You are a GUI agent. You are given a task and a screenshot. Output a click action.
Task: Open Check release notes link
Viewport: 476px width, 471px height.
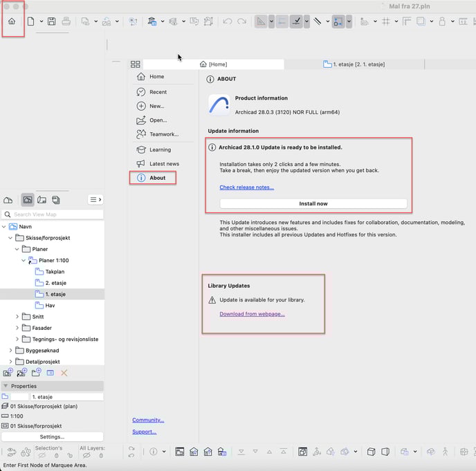click(246, 187)
